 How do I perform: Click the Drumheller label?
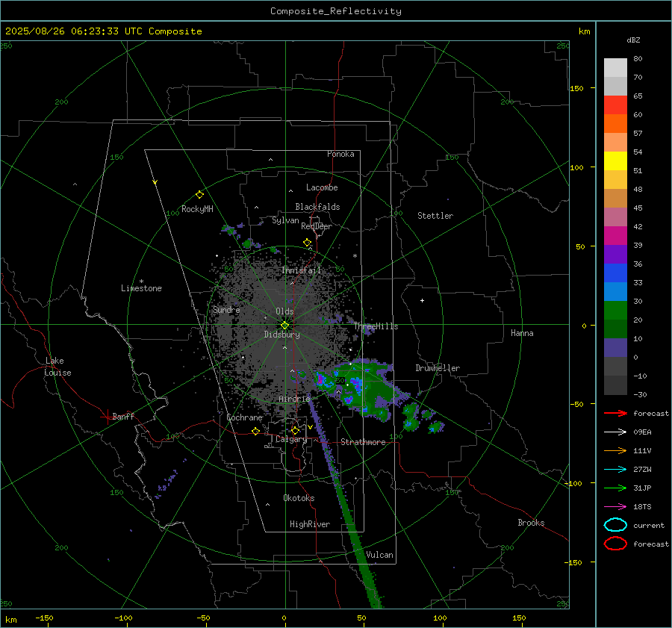(x=438, y=368)
